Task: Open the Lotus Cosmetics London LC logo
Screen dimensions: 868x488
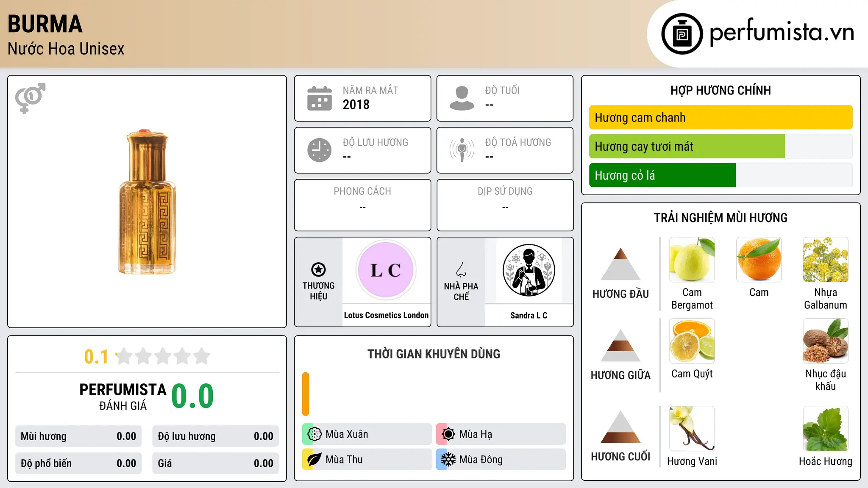Action: point(386,270)
